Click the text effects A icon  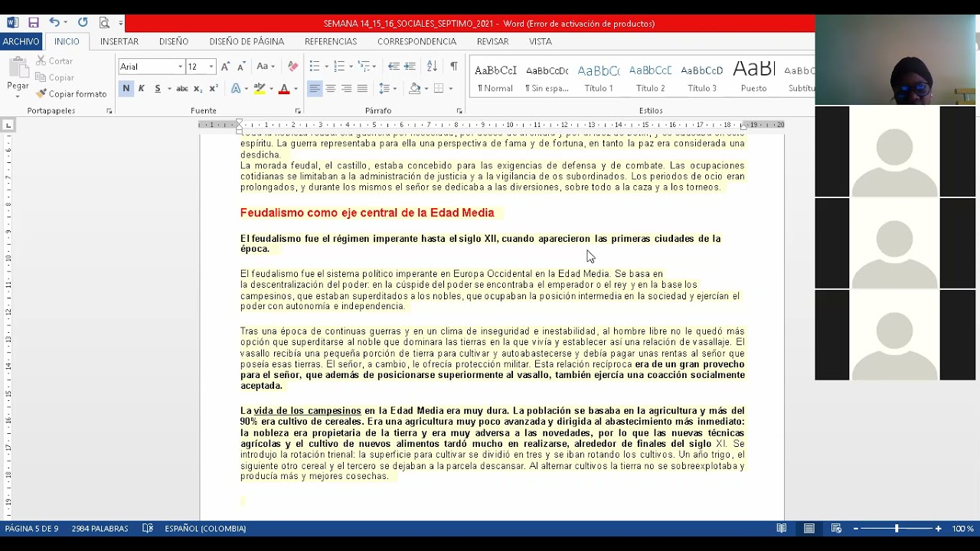[x=236, y=89]
